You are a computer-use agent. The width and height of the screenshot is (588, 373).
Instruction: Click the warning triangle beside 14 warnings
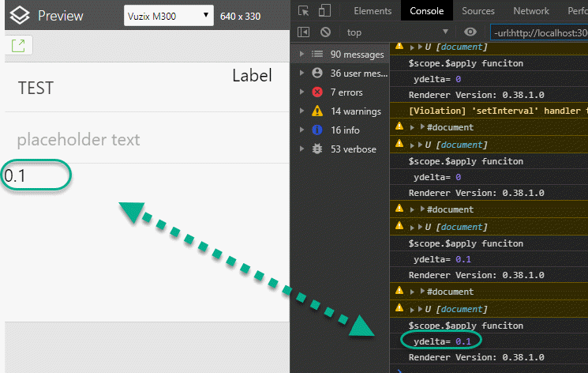(317, 111)
